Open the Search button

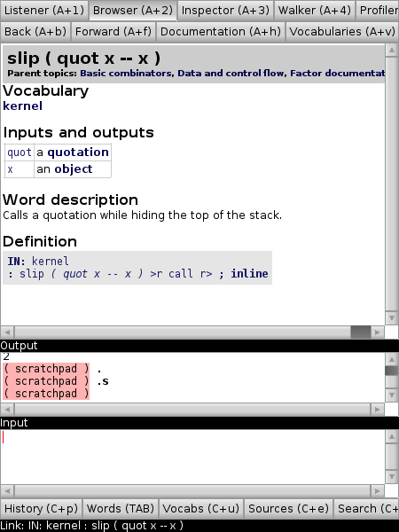click(367, 509)
